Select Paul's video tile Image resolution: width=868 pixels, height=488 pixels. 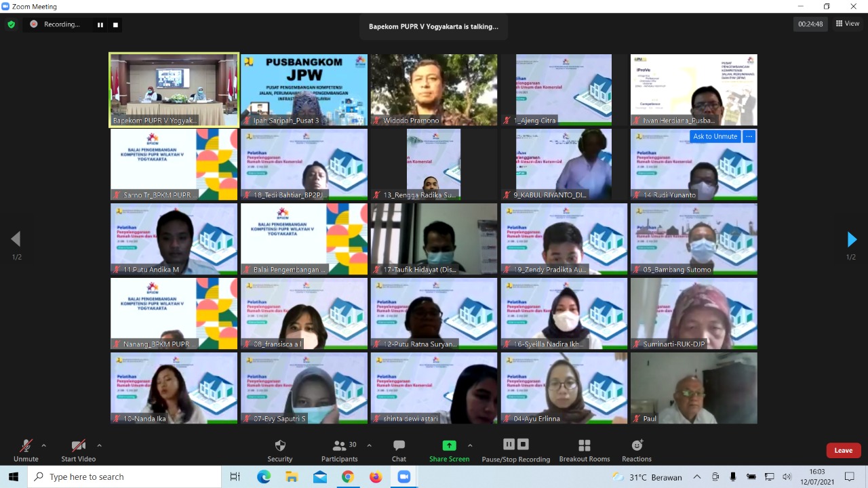click(694, 388)
